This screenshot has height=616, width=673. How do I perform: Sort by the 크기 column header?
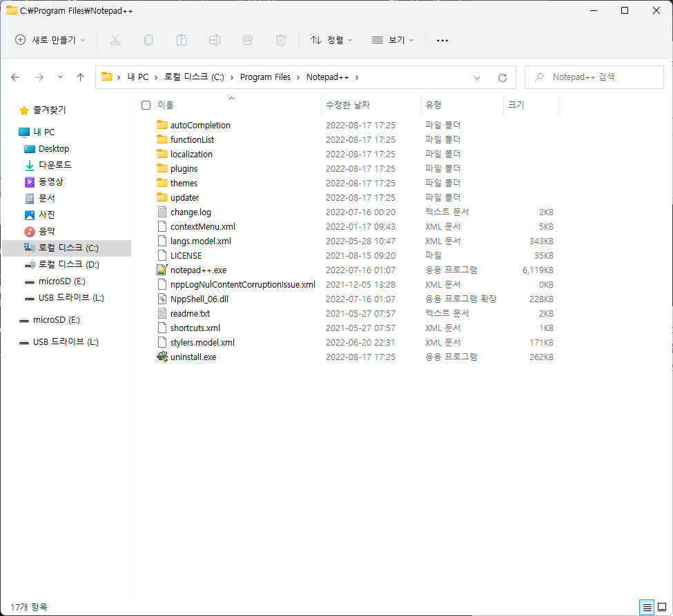[x=516, y=105]
